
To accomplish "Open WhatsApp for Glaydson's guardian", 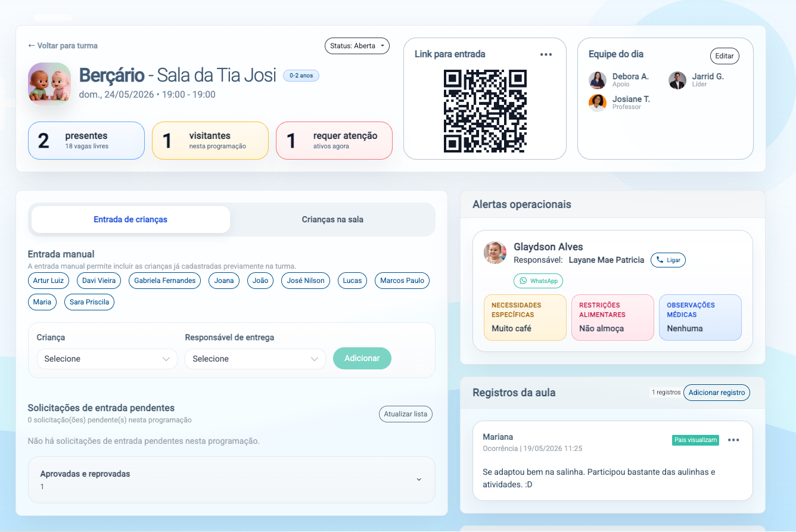I will tap(538, 281).
